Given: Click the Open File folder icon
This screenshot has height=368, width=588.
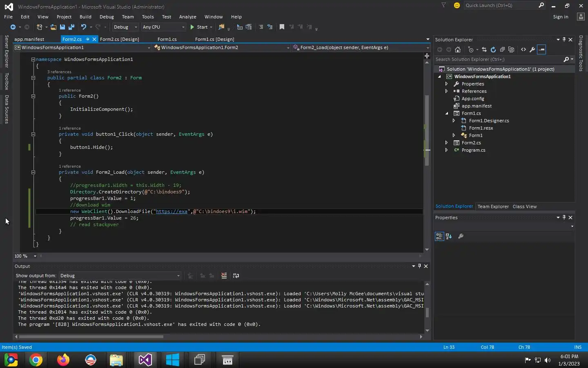Looking at the screenshot, I should (x=53, y=27).
